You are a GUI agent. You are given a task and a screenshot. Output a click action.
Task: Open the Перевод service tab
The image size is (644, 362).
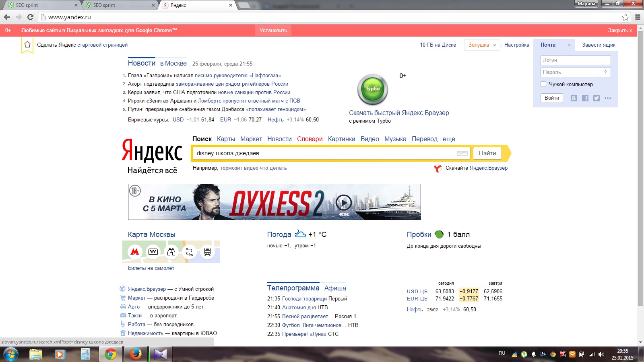point(425,139)
